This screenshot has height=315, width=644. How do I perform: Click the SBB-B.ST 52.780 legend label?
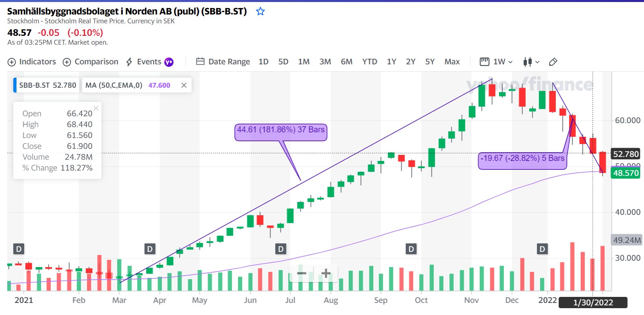(47, 85)
